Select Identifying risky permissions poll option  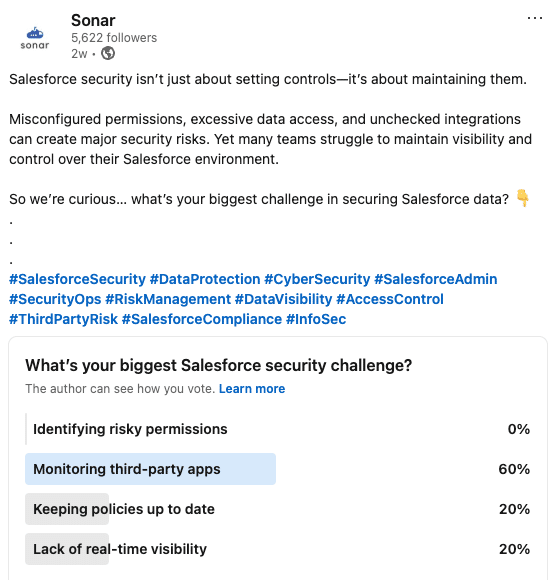pos(278,429)
